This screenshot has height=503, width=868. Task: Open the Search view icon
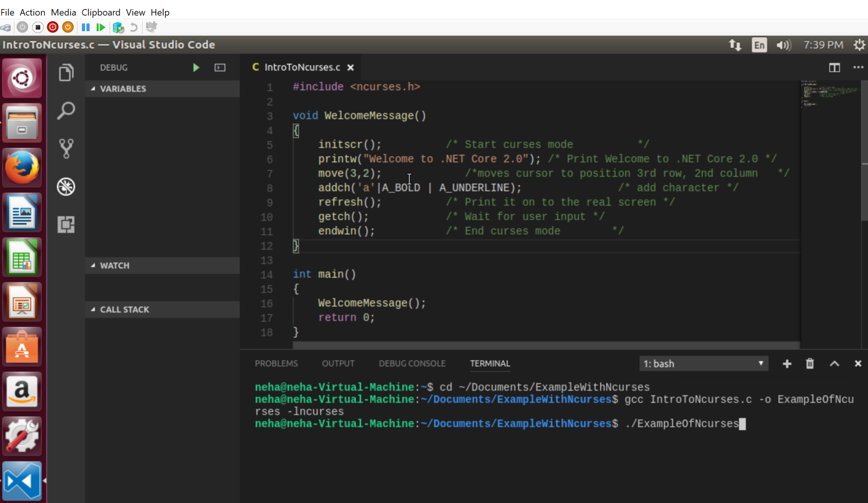pos(66,111)
